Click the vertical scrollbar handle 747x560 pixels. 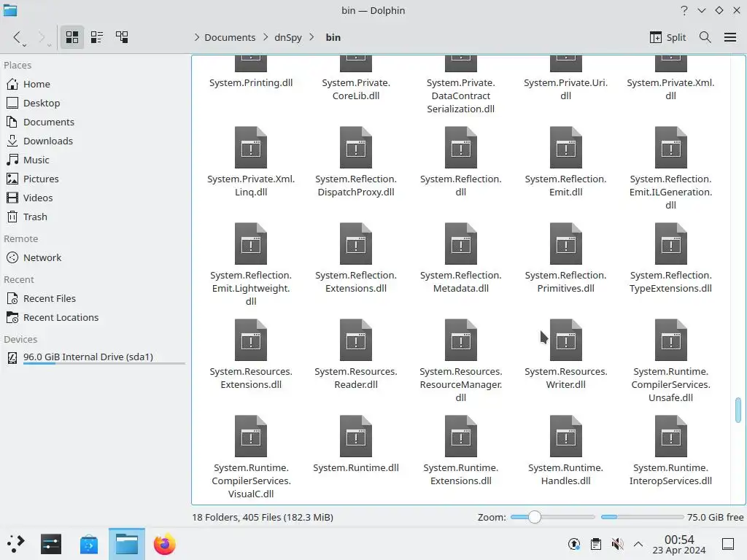tap(738, 410)
